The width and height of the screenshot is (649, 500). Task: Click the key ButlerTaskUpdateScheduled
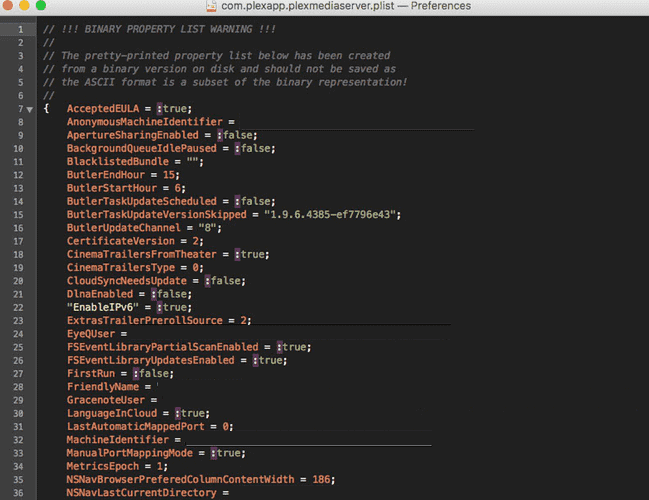coord(142,201)
